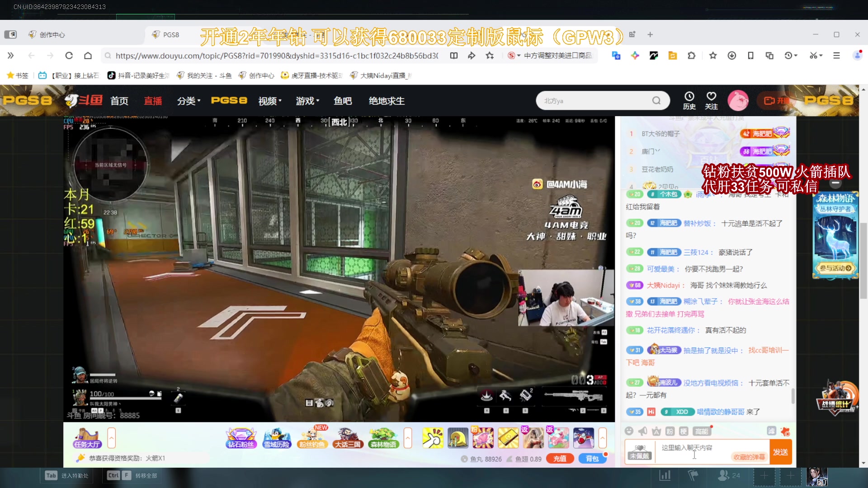This screenshot has height=488, width=868.
Task: Click the chat panel scrollbar
Action: point(793,396)
